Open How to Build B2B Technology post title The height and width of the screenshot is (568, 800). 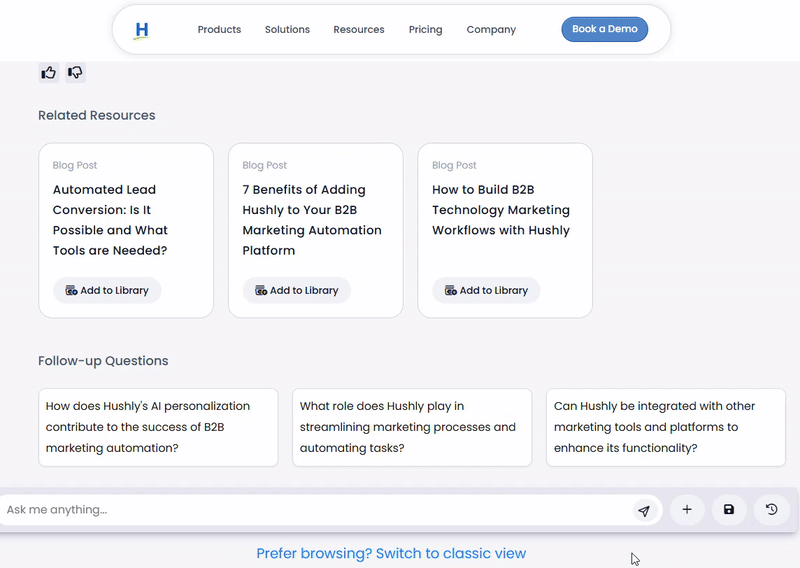coord(501,210)
